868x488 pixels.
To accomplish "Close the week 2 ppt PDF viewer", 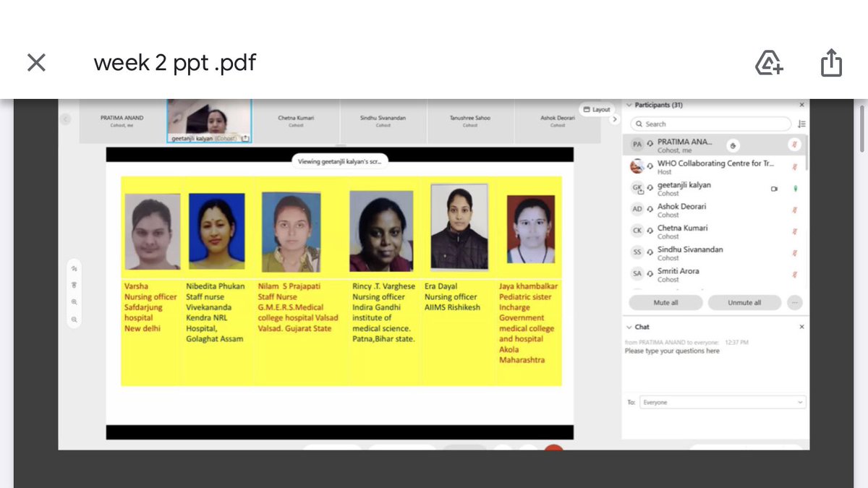I will coord(36,63).
